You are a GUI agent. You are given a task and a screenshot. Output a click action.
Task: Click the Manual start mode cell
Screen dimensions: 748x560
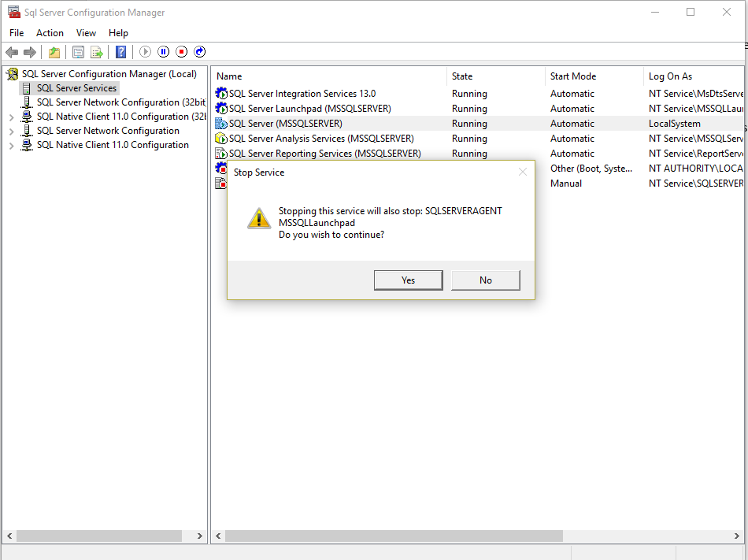coord(566,184)
